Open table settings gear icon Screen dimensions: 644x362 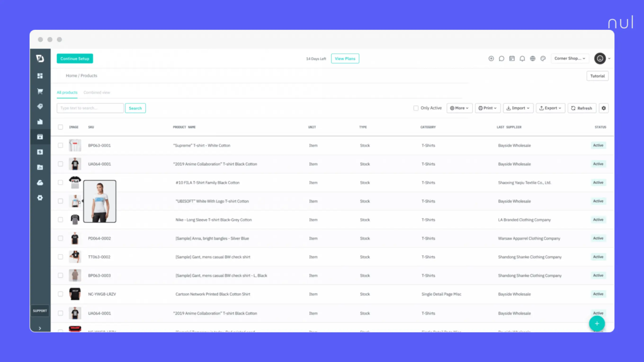click(604, 108)
